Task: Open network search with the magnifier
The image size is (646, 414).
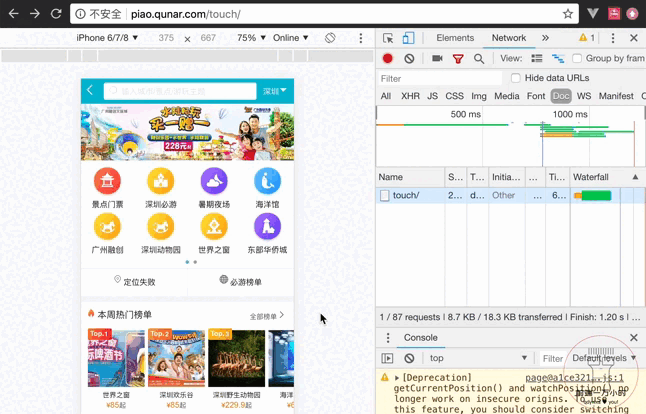Action: (479, 58)
